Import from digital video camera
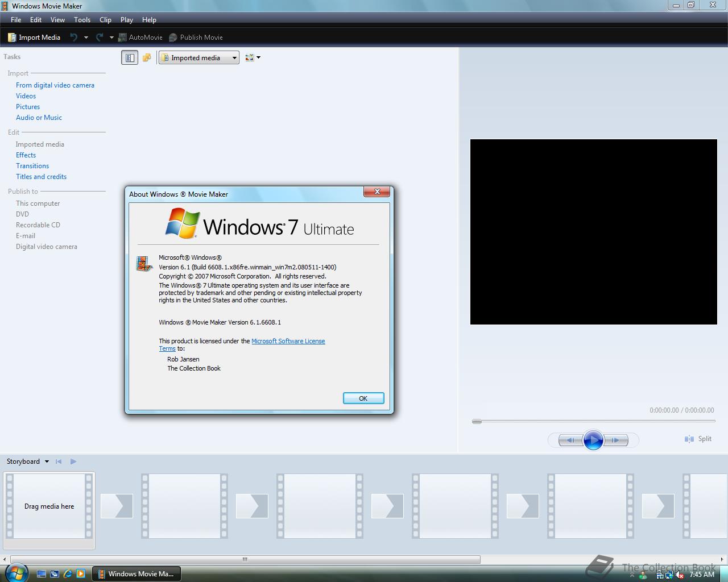Screen dimensions: 728x582 tap(55, 85)
